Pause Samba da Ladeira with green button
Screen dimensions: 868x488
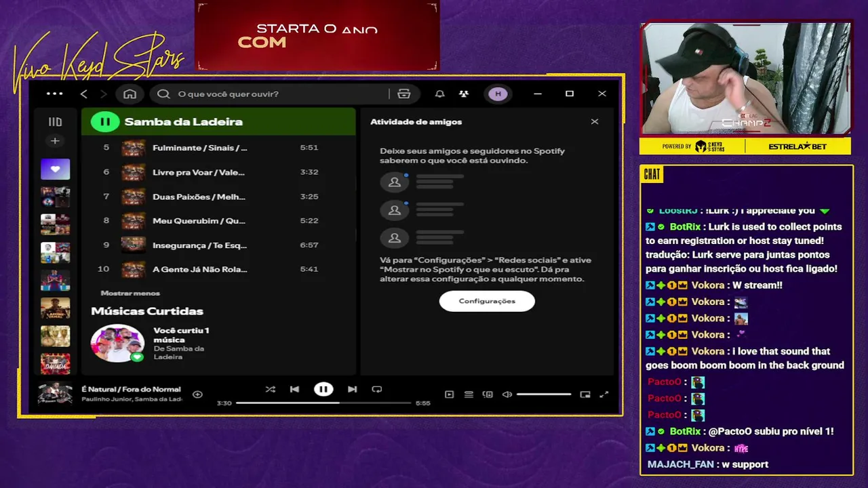[105, 122]
